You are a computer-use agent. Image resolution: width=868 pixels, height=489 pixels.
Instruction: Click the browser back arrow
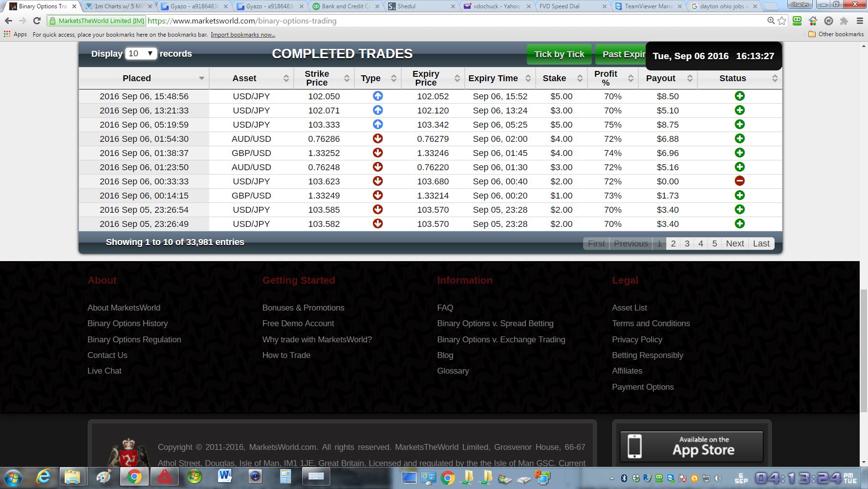[x=8, y=21]
